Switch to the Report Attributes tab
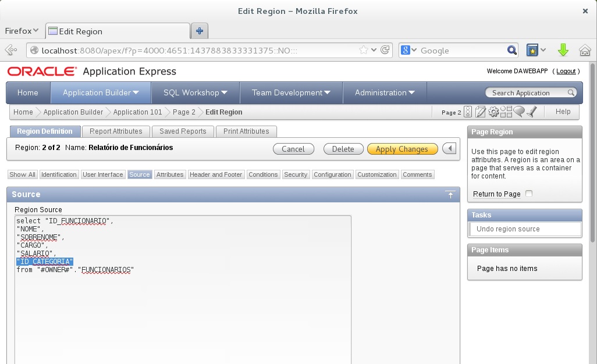Screen dimensions: 597x364 [116, 131]
